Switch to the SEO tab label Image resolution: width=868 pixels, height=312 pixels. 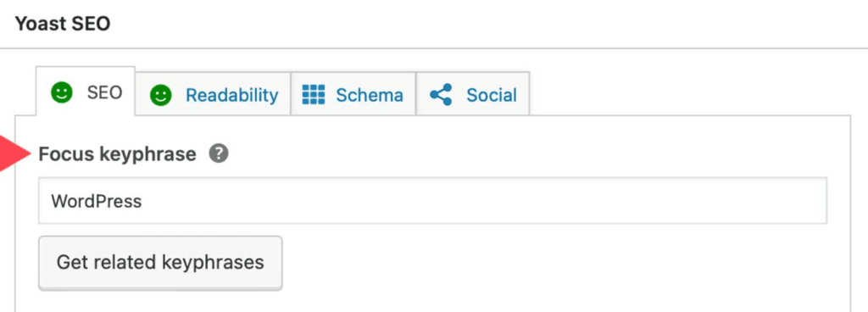coord(104,92)
